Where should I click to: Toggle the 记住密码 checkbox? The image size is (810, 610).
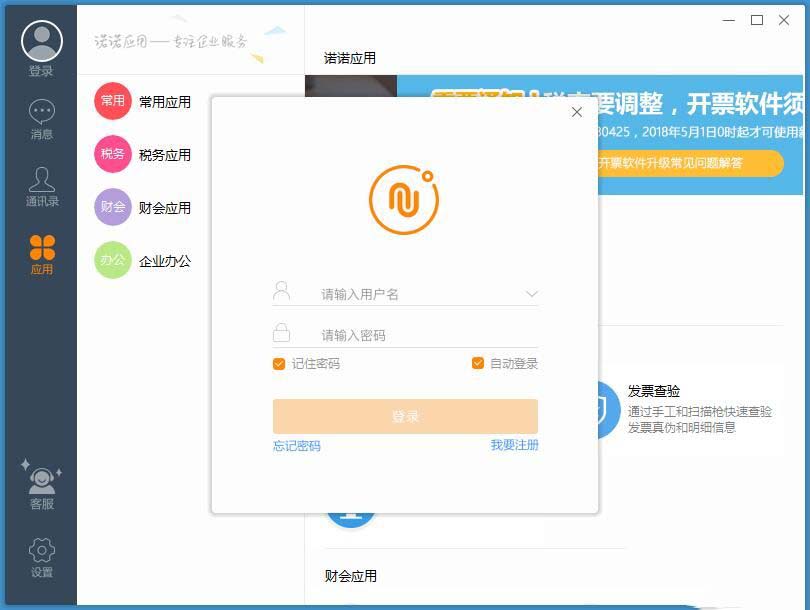[279, 364]
